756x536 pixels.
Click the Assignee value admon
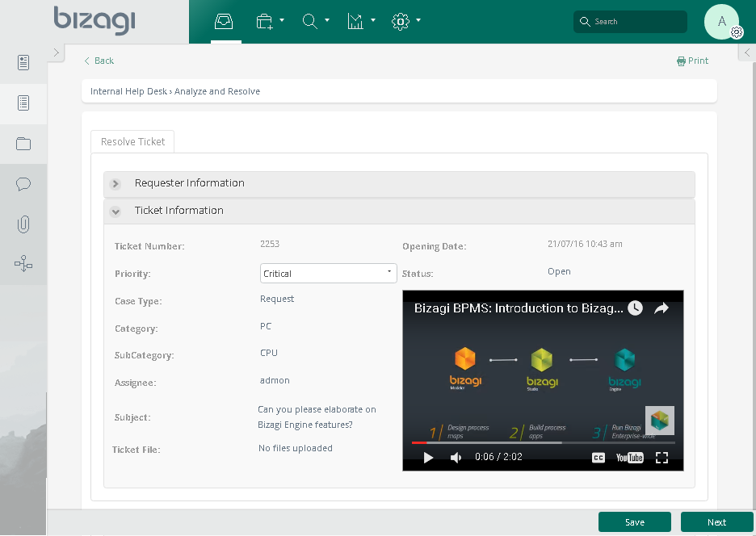[275, 380]
